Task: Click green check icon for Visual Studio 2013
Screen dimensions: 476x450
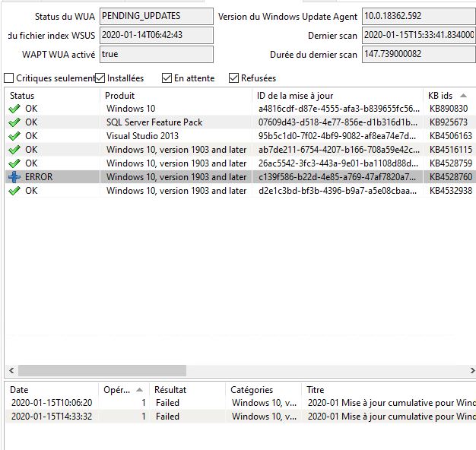Action: [14, 136]
